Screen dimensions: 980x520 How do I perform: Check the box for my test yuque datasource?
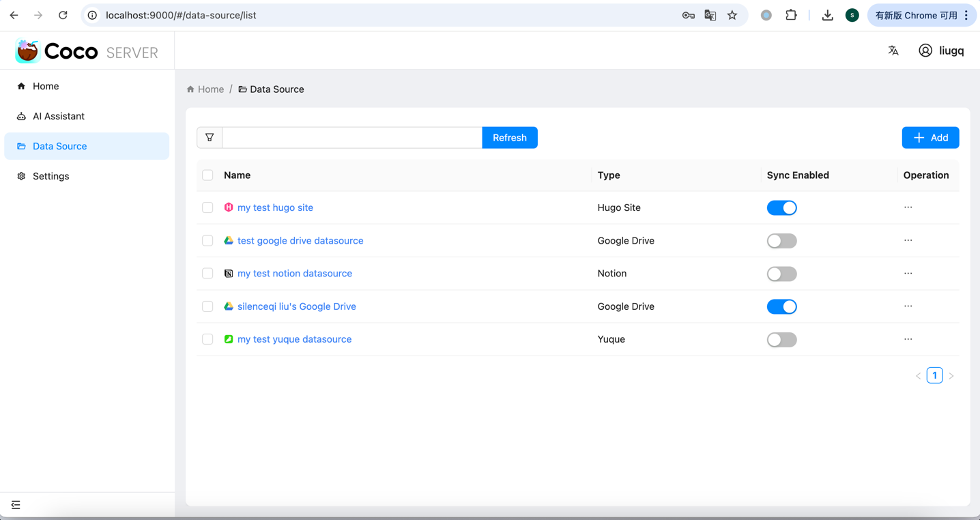[207, 339]
